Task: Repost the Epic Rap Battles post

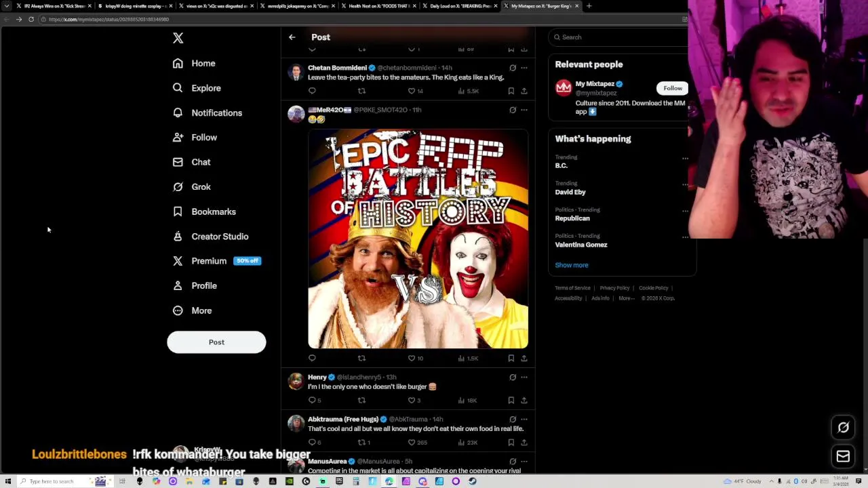Action: (x=361, y=358)
